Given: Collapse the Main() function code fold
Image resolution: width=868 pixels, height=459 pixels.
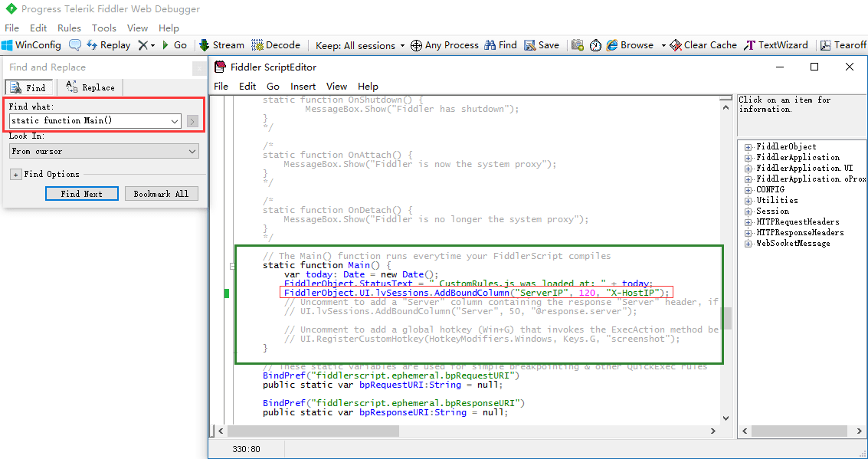Looking at the screenshot, I should tap(232, 266).
